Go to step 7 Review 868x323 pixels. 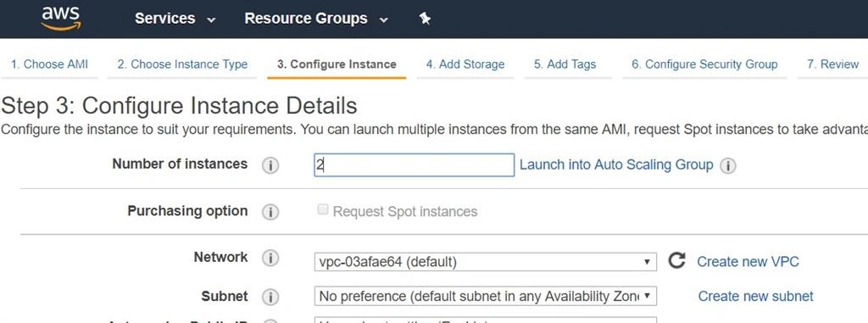click(832, 64)
